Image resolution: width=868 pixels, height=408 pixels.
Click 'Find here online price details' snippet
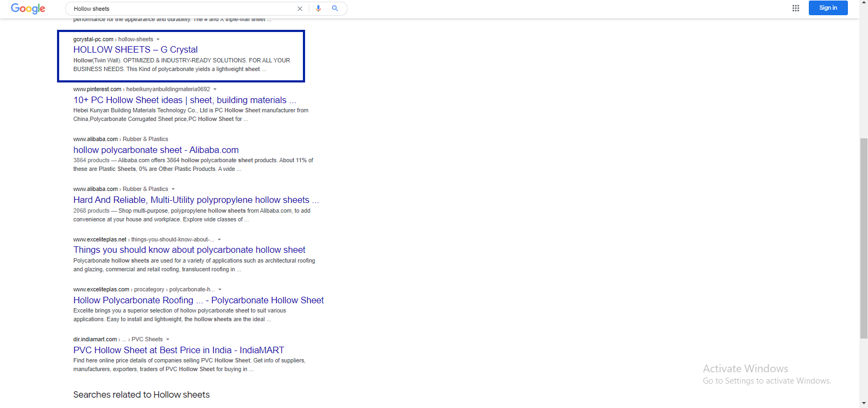(x=189, y=365)
